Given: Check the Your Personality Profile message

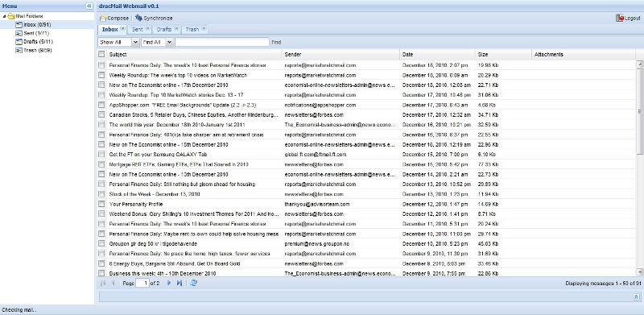Looking at the screenshot, I should point(101,204).
